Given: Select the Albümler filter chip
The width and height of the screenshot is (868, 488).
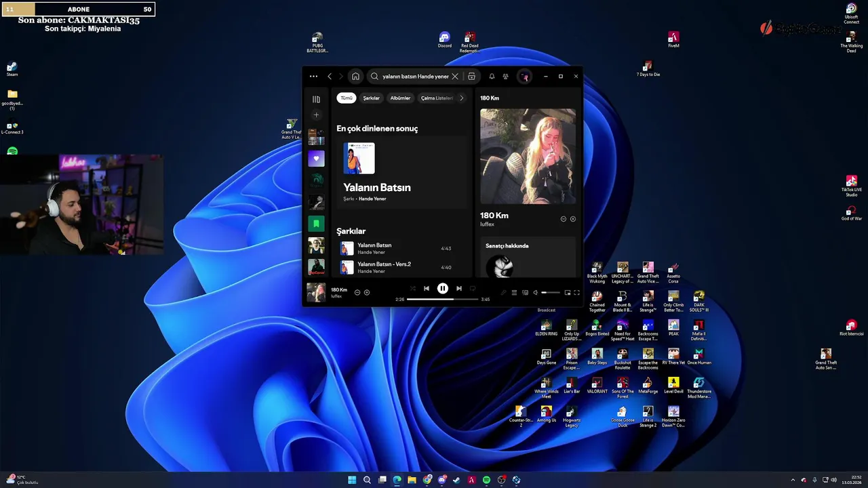Looking at the screenshot, I should point(400,98).
